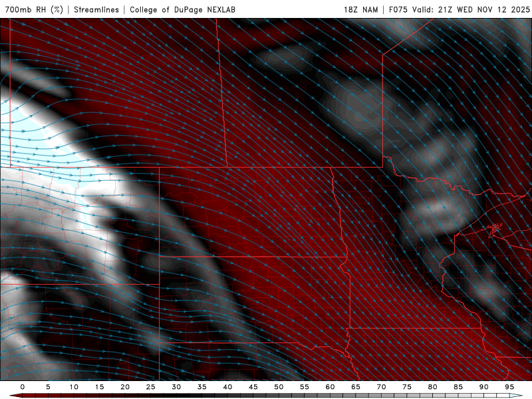Click the 95 value on colorbar
Screen dimensions: 532x399
click(509, 387)
